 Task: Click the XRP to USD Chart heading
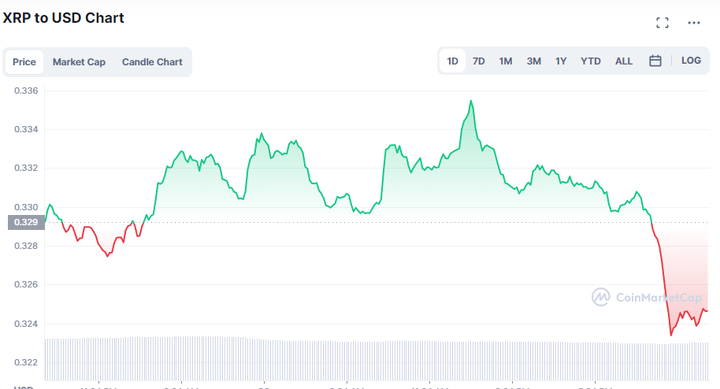pos(63,18)
